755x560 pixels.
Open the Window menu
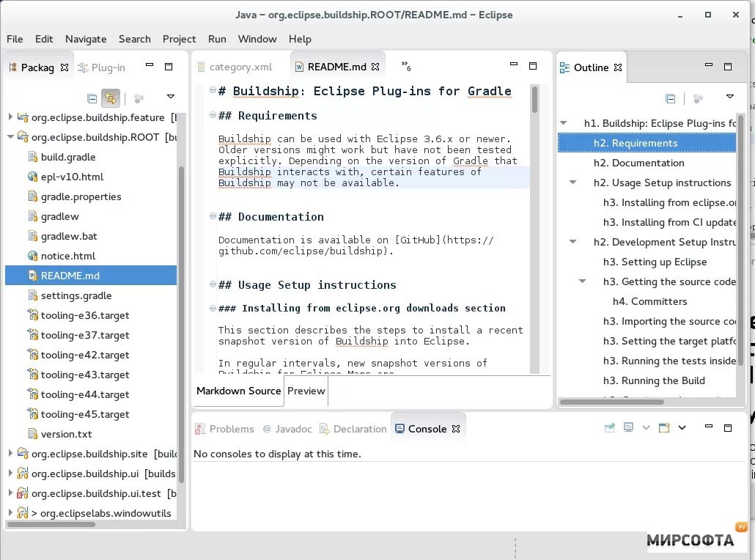[257, 39]
